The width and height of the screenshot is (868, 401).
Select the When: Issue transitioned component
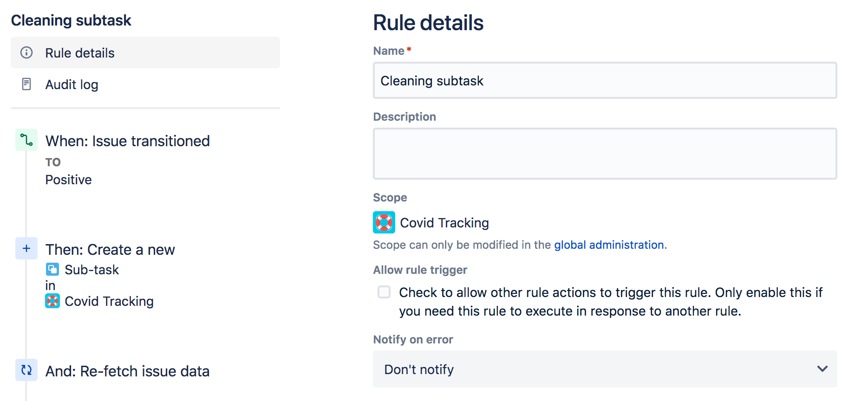click(x=128, y=141)
